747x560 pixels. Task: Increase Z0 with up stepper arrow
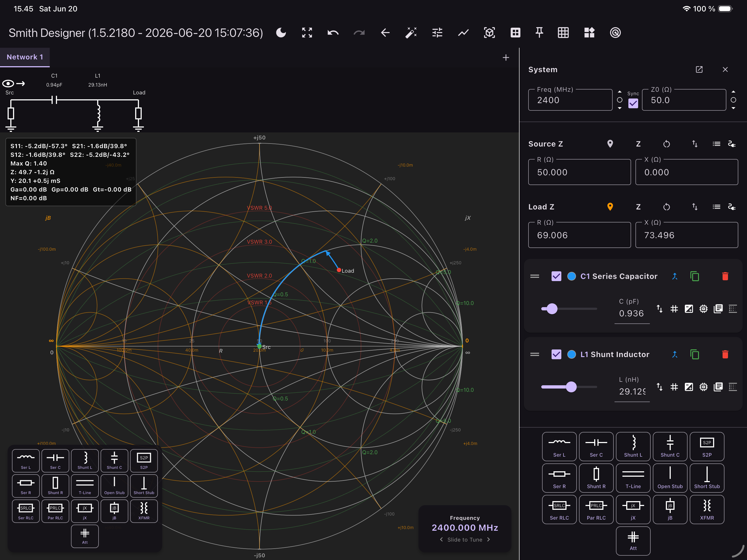click(733, 91)
